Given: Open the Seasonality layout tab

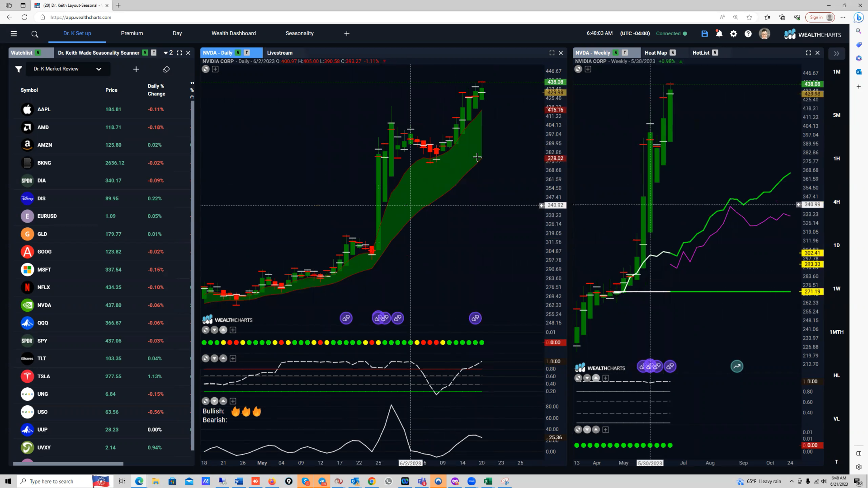Looking at the screenshot, I should tap(300, 33).
